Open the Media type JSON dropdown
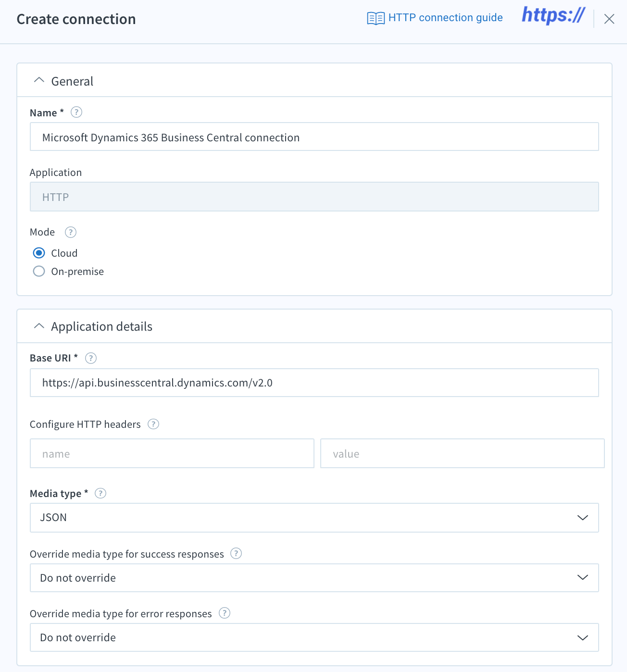 [x=314, y=518]
